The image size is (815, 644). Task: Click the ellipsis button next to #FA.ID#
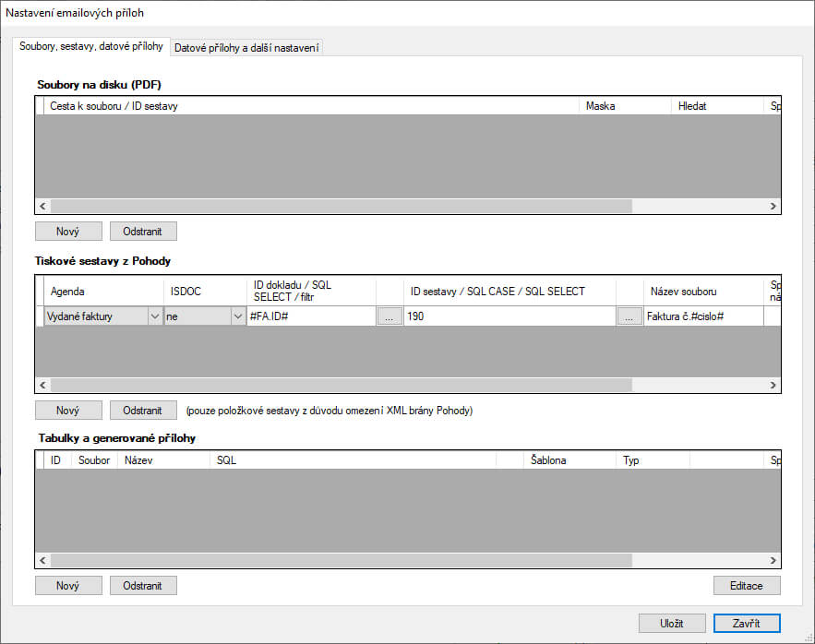click(390, 316)
